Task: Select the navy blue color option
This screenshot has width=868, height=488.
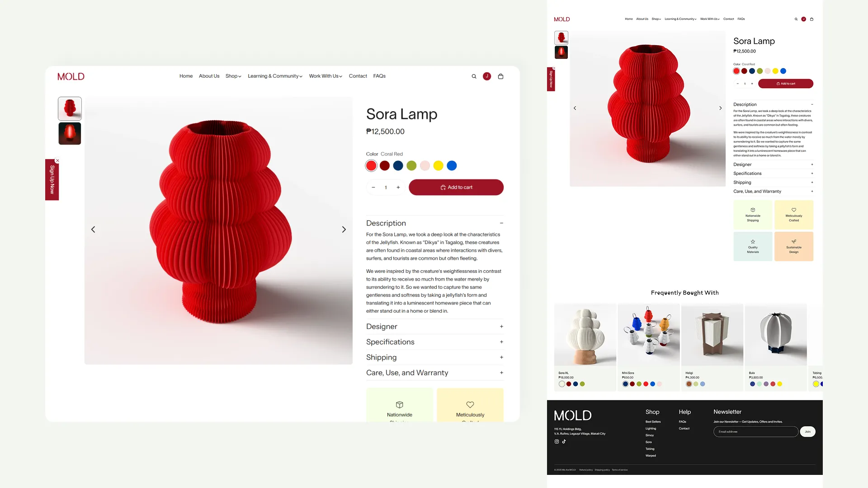Action: point(398,166)
